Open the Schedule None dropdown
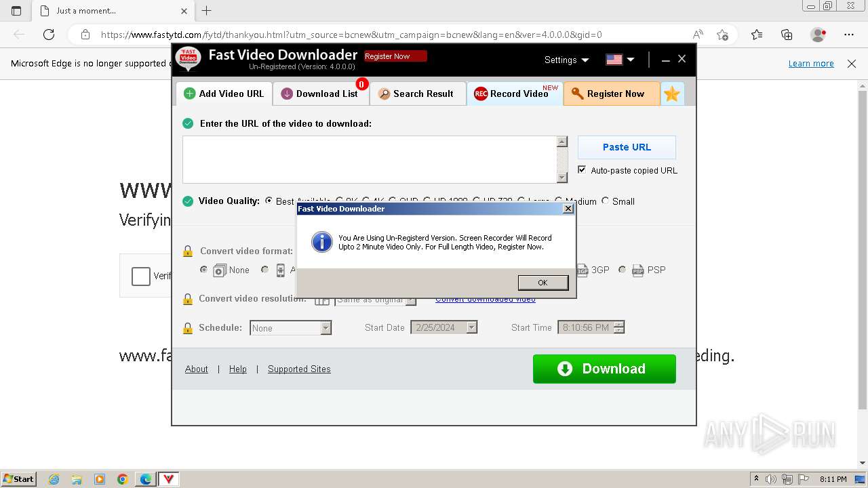The width and height of the screenshot is (868, 488). coord(290,328)
